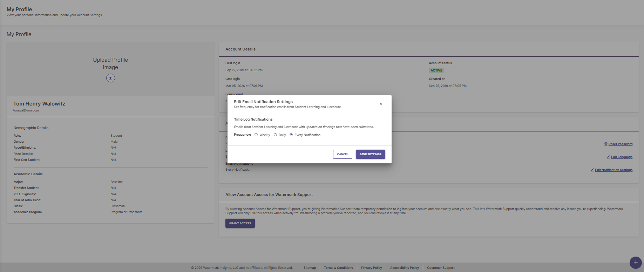Click the name Tom Henry Walowitz
The image size is (644, 272).
(x=39, y=104)
